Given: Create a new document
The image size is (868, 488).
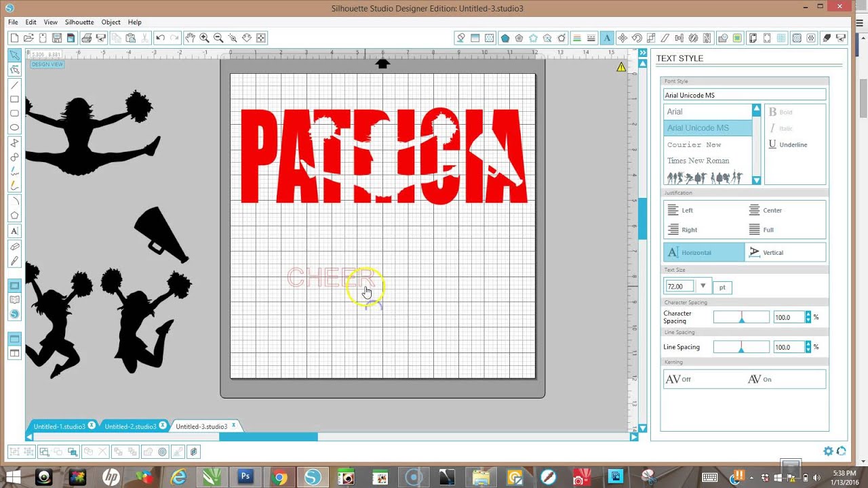Looking at the screenshot, I should coord(14,38).
